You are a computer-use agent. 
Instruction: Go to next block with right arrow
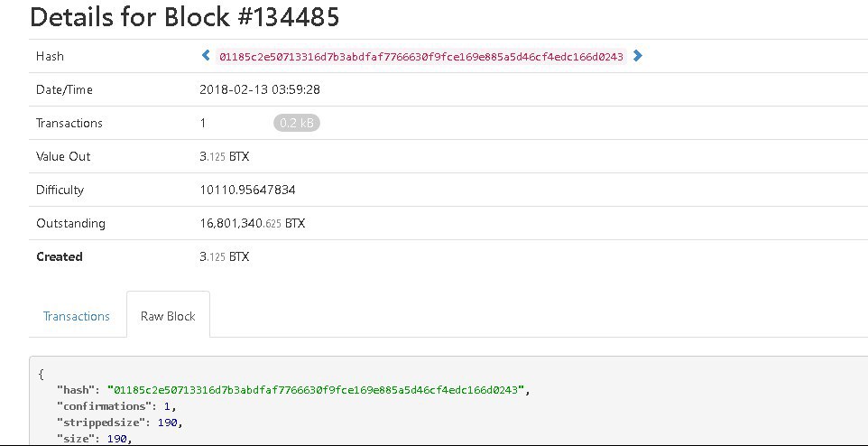coord(638,56)
